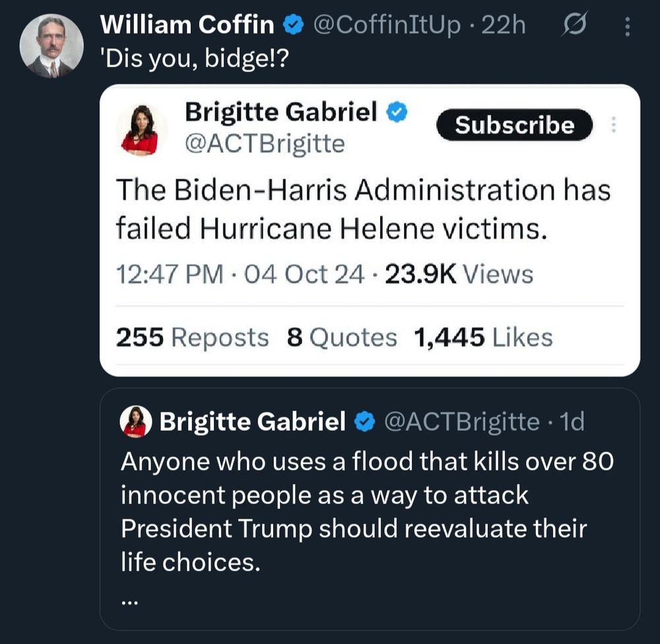Viewport: 660px width, 644px height.
Task: Open the @CoffinItUp handle link
Action: tap(386, 25)
